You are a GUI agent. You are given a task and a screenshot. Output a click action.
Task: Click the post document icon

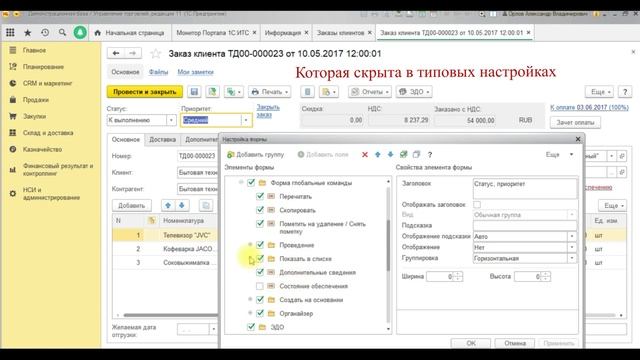(x=212, y=92)
